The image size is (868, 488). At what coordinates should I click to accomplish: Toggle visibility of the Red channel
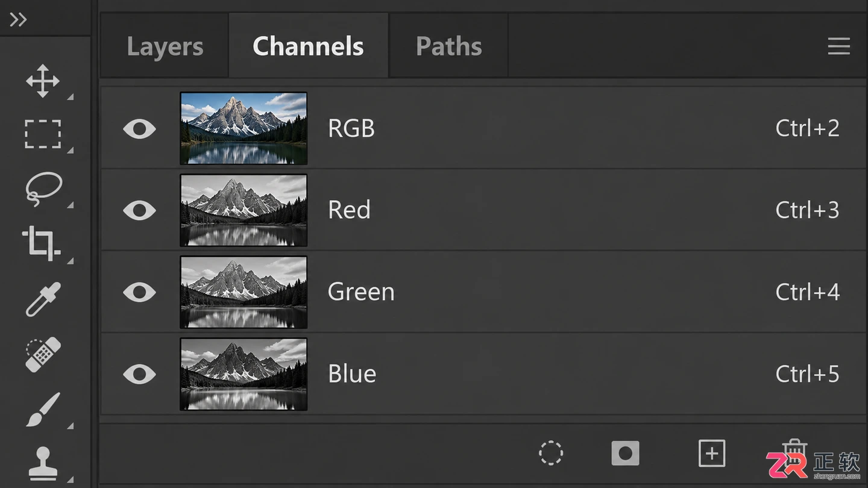pyautogui.click(x=139, y=210)
